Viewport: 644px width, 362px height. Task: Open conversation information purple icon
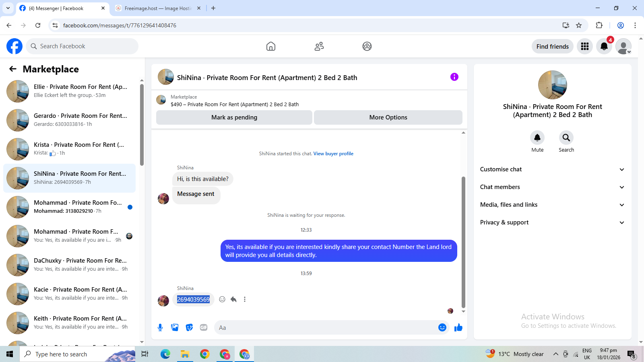454,77
